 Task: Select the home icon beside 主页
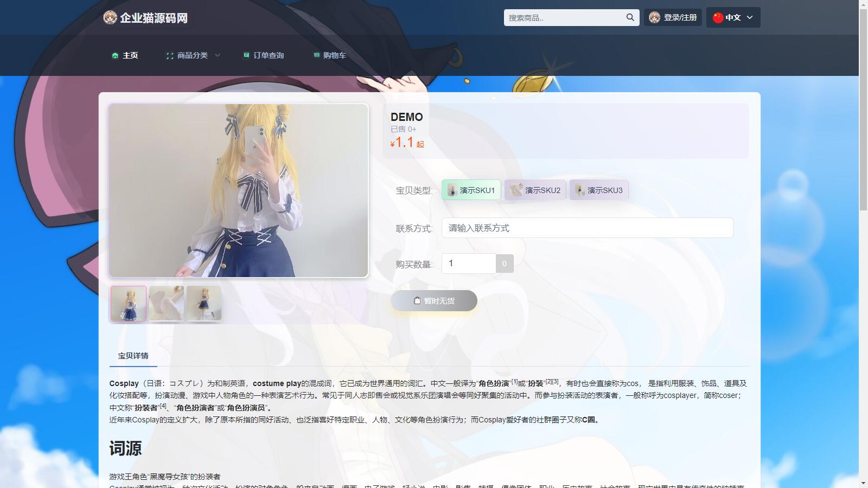point(114,55)
